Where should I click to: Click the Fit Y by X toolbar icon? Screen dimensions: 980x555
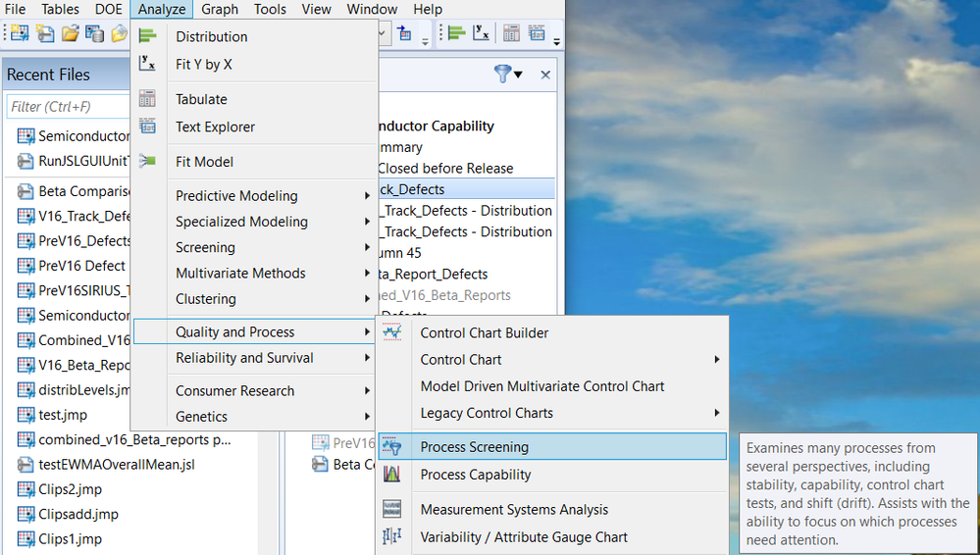tap(481, 32)
